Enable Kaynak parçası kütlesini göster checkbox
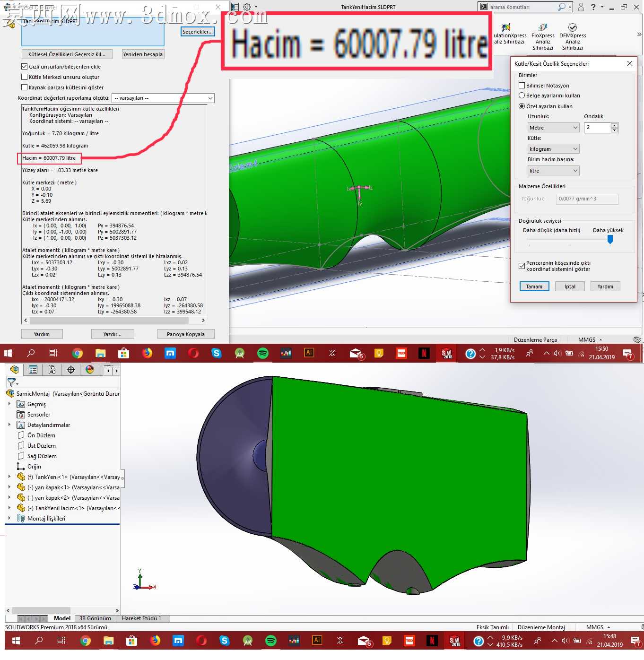644x660 pixels. tap(25, 87)
